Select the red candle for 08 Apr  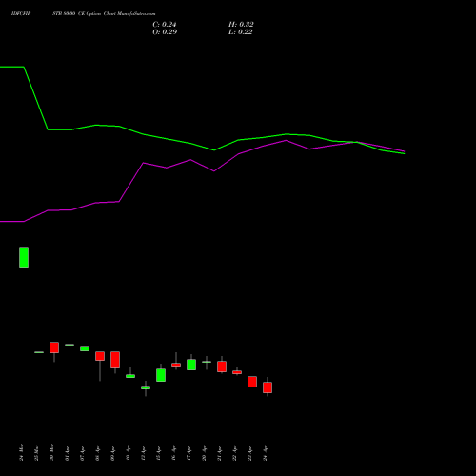pos(100,356)
